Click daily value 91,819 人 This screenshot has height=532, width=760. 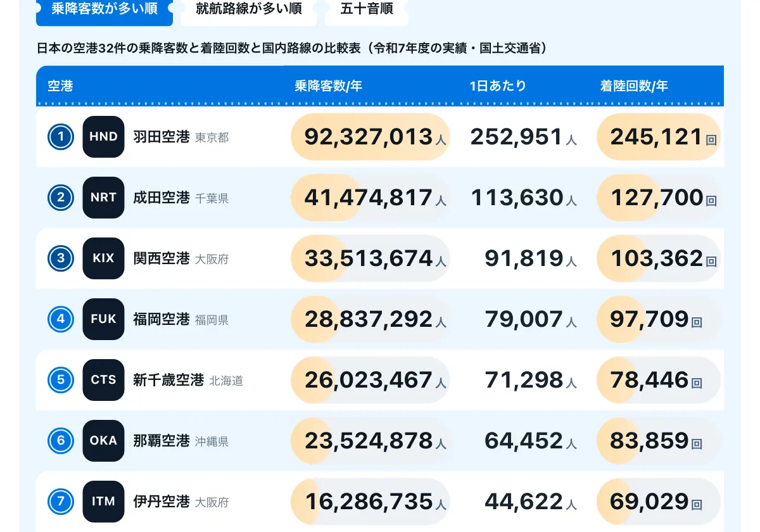tap(531, 258)
